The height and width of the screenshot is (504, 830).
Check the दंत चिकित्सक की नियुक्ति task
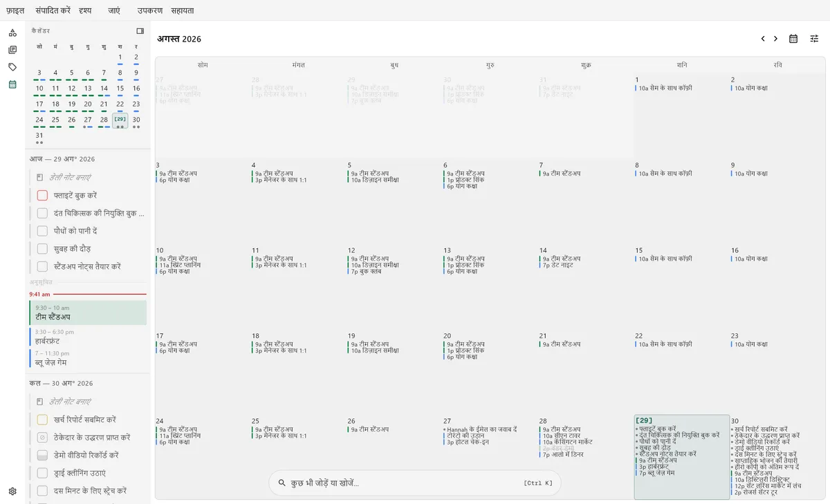pyautogui.click(x=42, y=214)
